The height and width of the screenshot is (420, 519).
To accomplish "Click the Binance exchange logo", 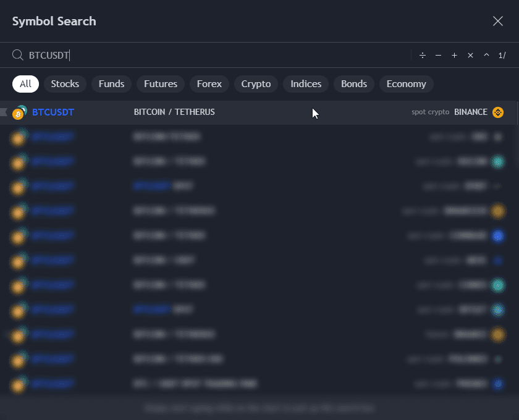I will click(498, 112).
